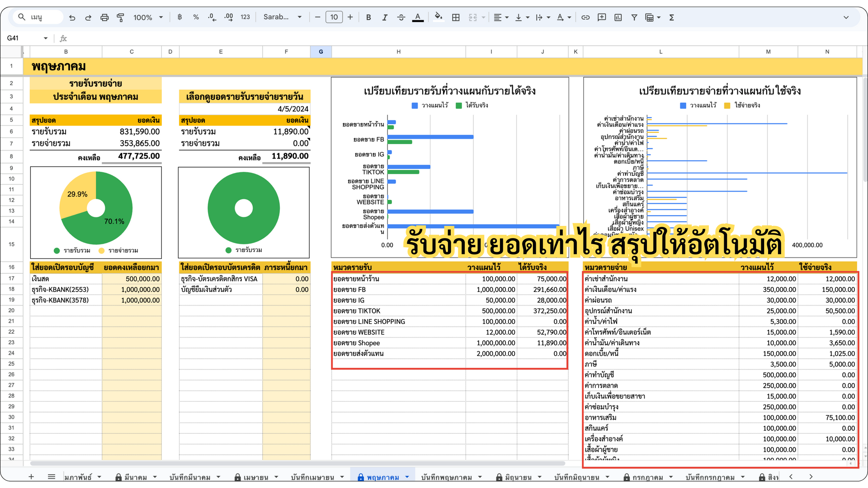The height and width of the screenshot is (488, 868).
Task: Open the 123 more formats menu
Action: (245, 17)
